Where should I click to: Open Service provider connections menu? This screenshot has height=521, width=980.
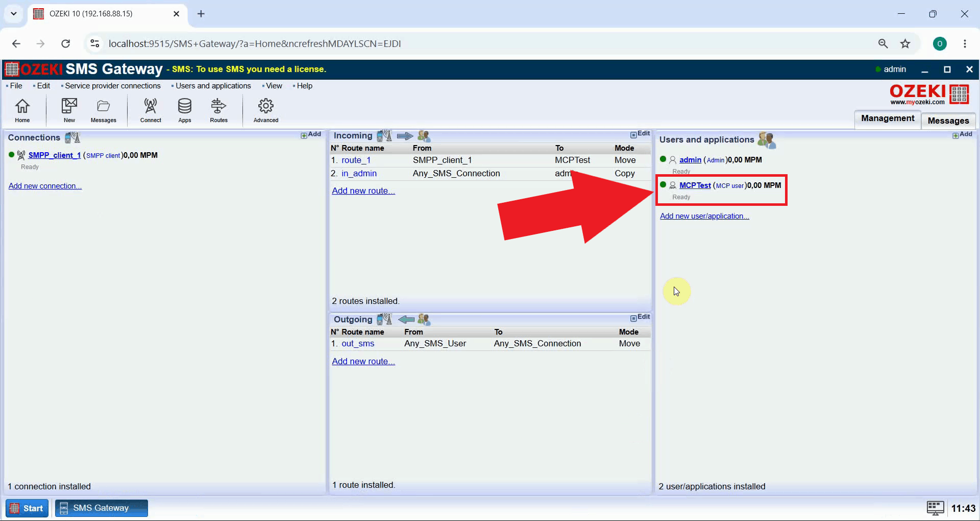coord(112,86)
